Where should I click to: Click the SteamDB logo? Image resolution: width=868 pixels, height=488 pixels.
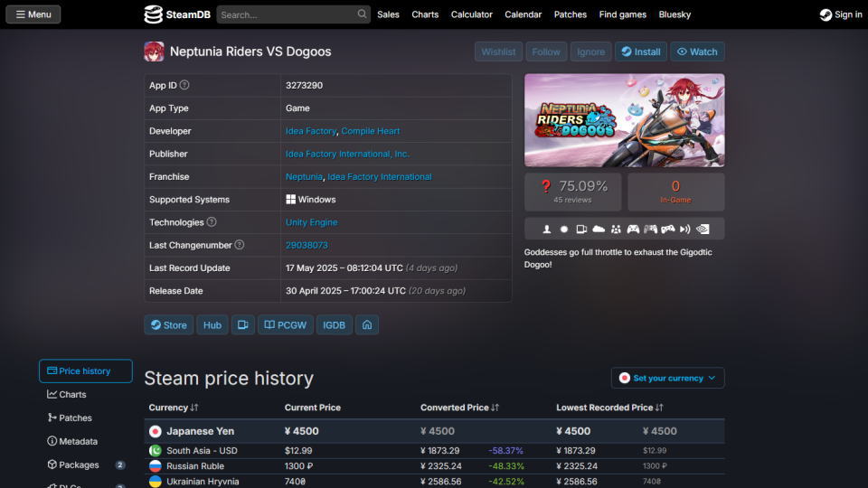[x=177, y=14]
